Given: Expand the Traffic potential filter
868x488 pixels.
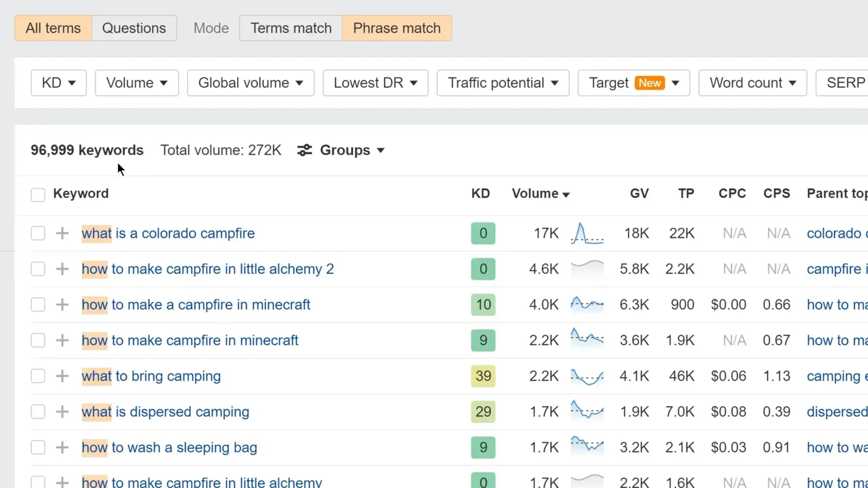Looking at the screenshot, I should [x=502, y=83].
